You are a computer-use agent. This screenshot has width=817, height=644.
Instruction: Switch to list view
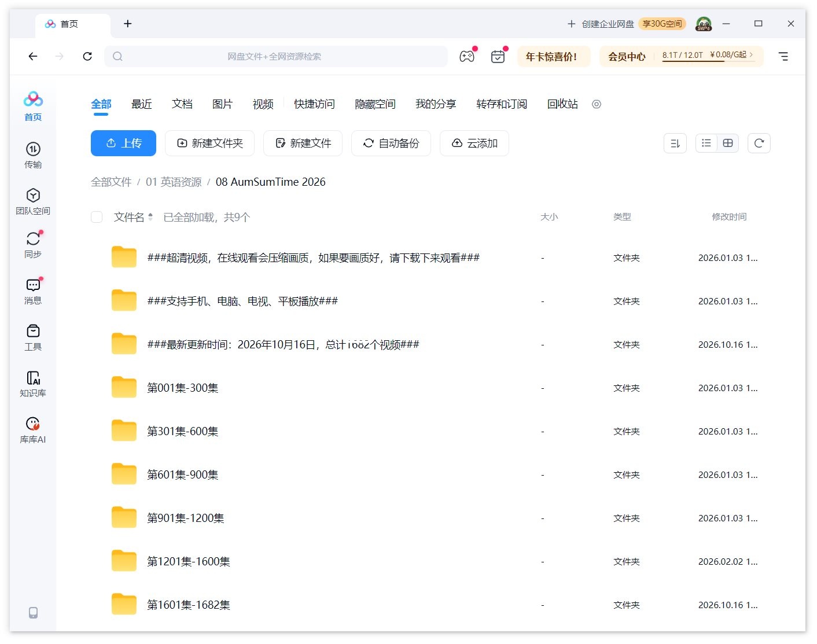[706, 143]
